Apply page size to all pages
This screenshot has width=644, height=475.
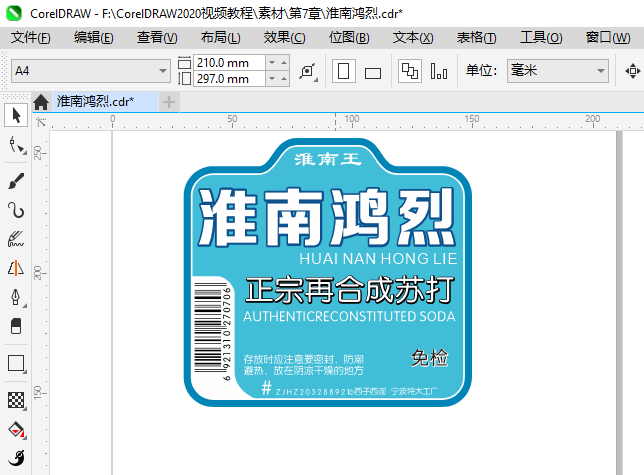409,71
